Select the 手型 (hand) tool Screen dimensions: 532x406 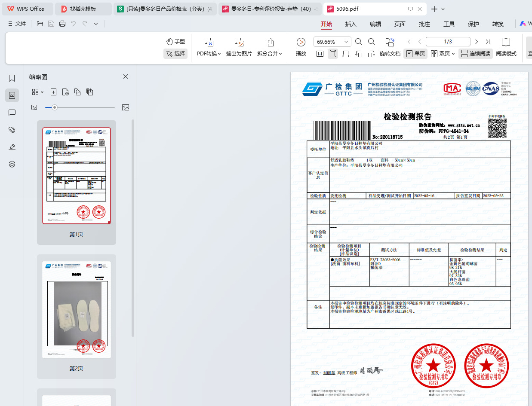(x=175, y=42)
